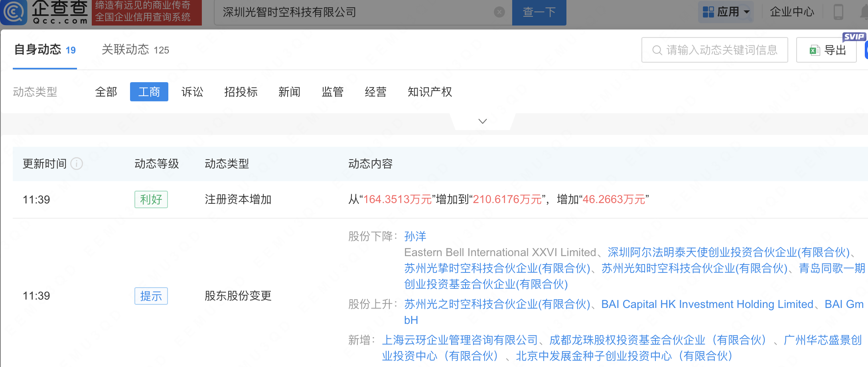The width and height of the screenshot is (868, 367).
Task: Select 知识产权 dynamic type filter
Action: pos(430,92)
